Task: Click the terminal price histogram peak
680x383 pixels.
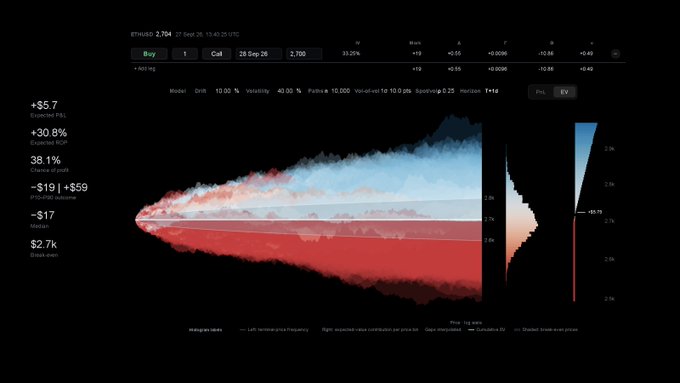Action: coord(535,224)
